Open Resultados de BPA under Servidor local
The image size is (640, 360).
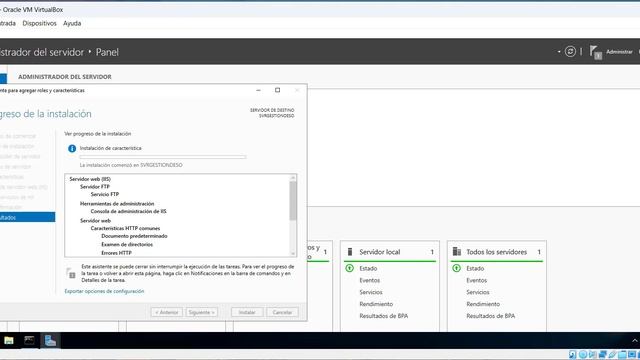(384, 316)
